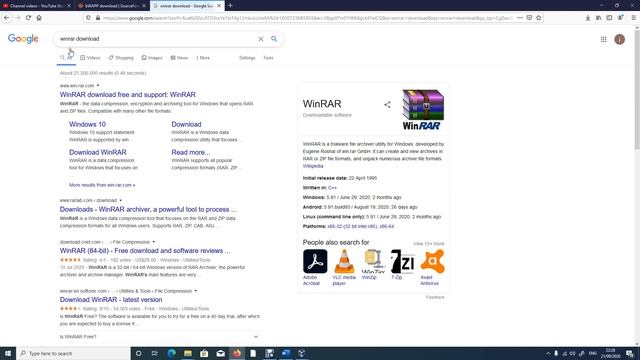Select the Images search filter
Image resolution: width=640 pixels, height=360 pixels.
point(152,58)
